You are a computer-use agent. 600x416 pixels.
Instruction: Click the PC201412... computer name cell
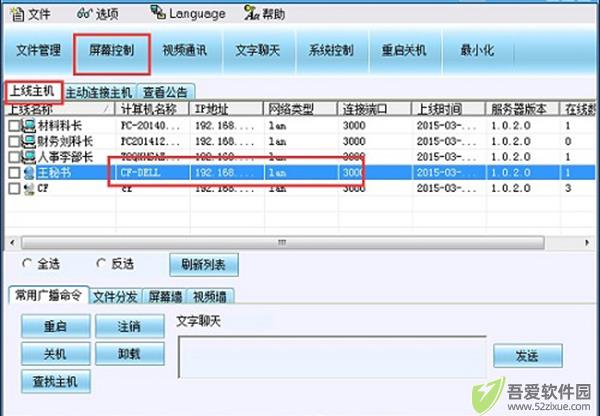pos(152,142)
